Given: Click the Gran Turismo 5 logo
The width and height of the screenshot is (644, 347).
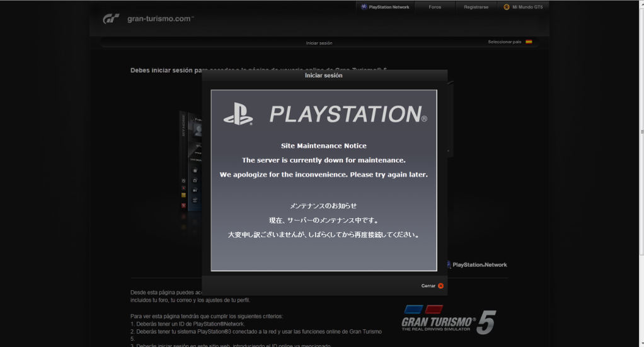Looking at the screenshot, I should (448, 320).
